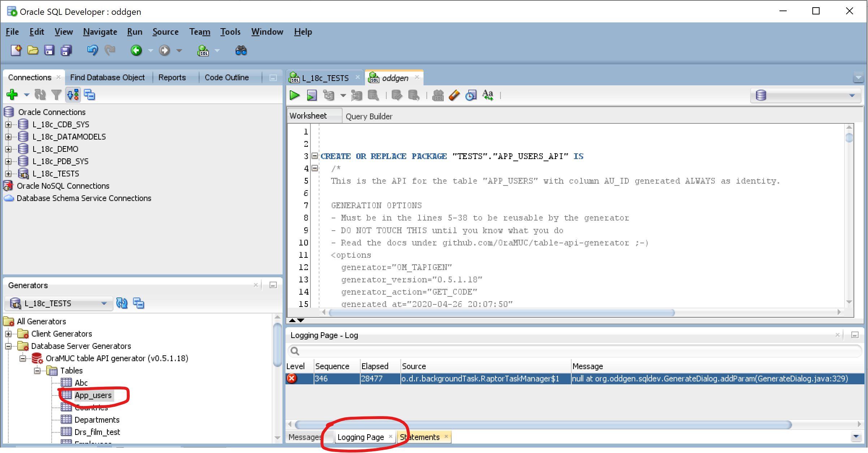868x453 pixels.
Task: Click the green plus New Connection icon
Action: point(12,95)
